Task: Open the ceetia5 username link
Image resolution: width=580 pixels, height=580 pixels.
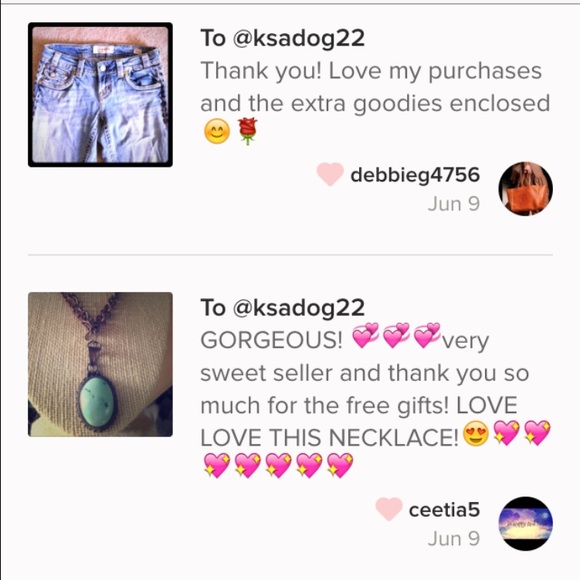Action: click(444, 510)
